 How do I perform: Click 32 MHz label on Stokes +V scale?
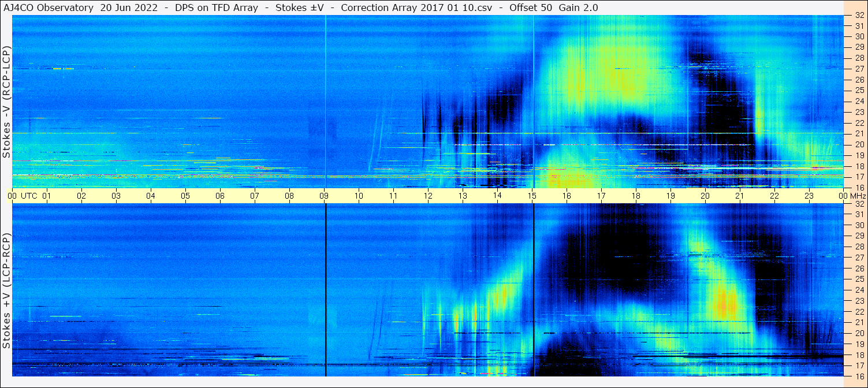point(859,204)
